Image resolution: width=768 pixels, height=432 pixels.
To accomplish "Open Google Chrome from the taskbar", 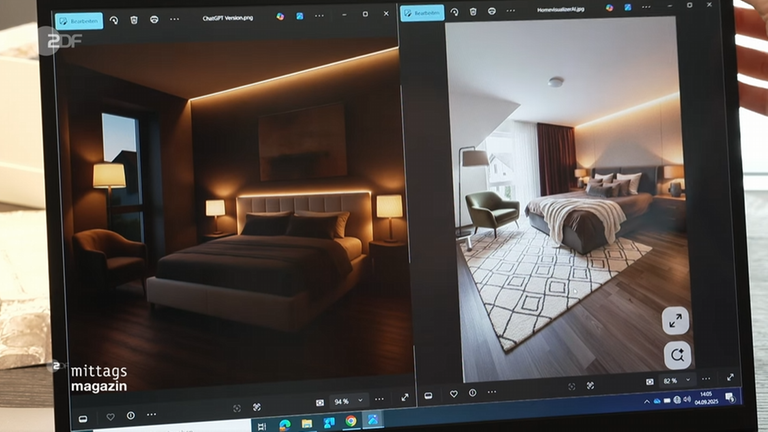I will pyautogui.click(x=351, y=422).
